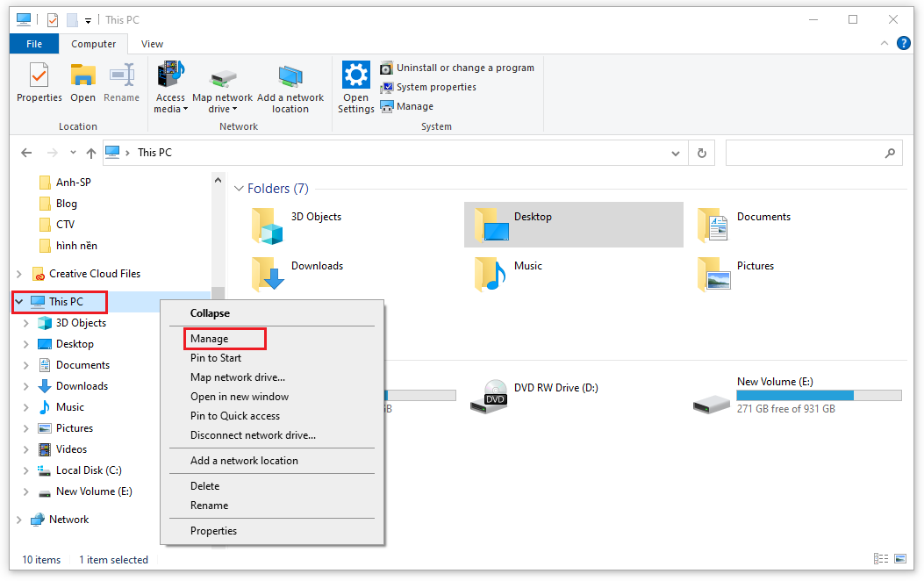Select Disconnect network drive in the context menu
The width and height of the screenshot is (924, 581).
pyautogui.click(x=248, y=434)
